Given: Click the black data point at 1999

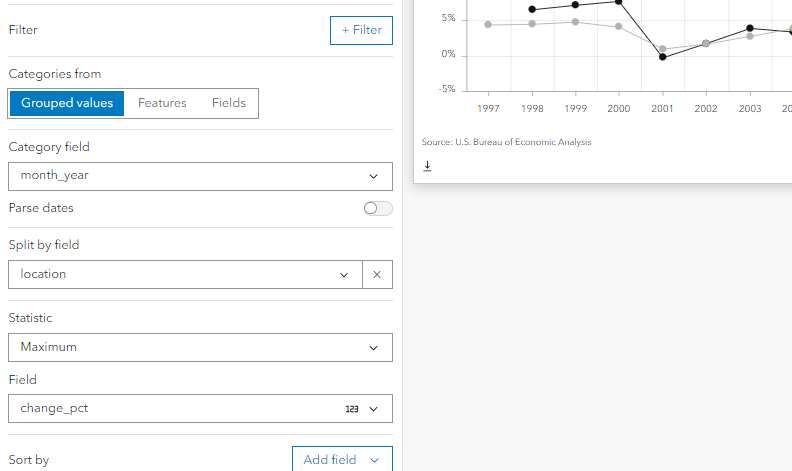Looking at the screenshot, I should (575, 5).
